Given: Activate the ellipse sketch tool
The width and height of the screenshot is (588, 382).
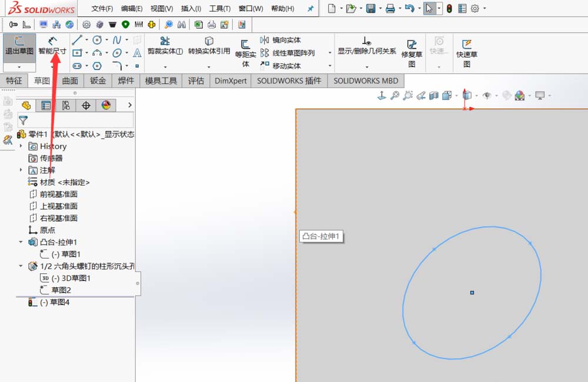Looking at the screenshot, I should click(116, 52).
